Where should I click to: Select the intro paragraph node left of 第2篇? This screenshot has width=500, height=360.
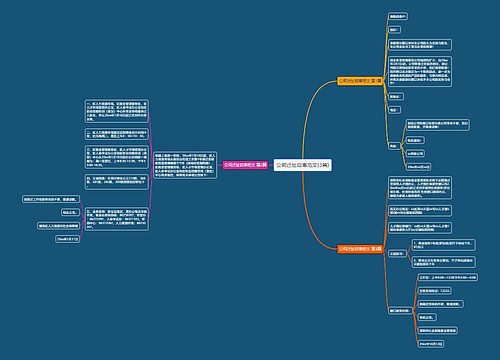(185, 165)
